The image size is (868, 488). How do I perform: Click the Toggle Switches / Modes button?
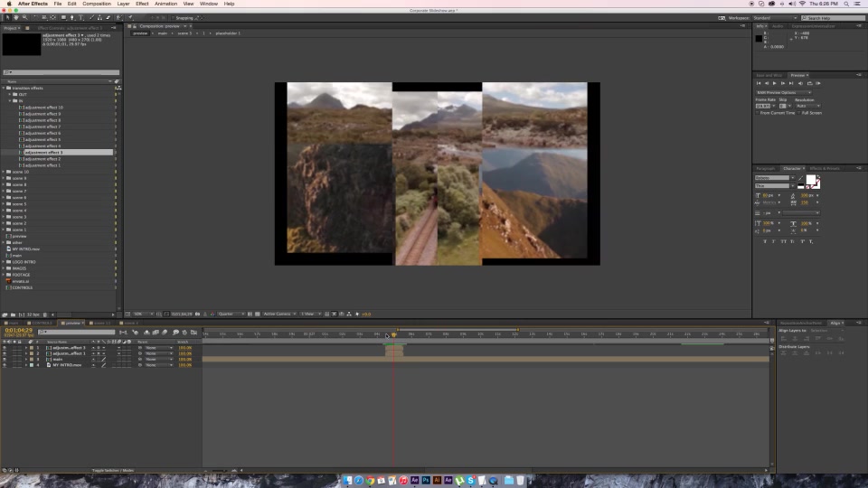point(113,470)
